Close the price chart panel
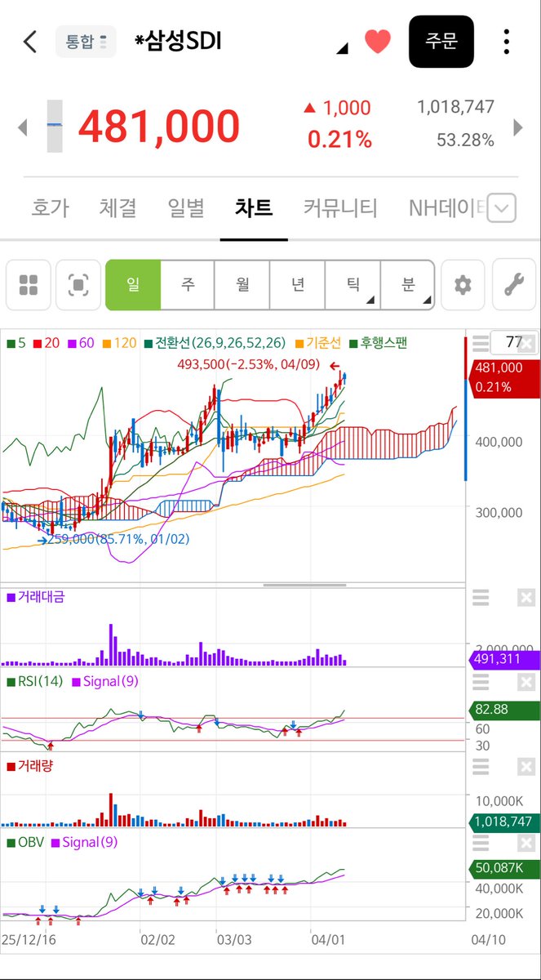 [x=526, y=344]
